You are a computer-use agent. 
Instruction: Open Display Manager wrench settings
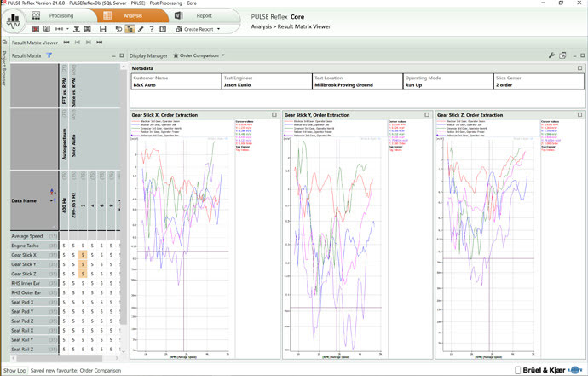[x=551, y=55]
